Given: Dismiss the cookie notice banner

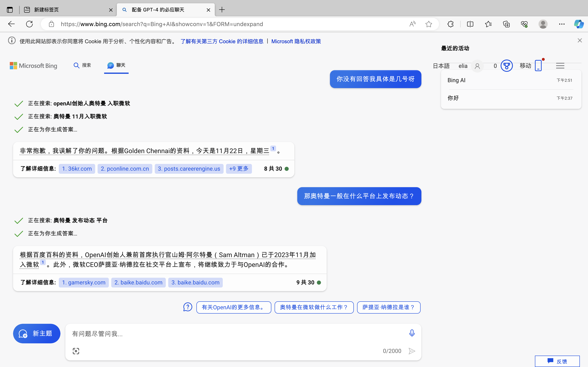Looking at the screenshot, I should [579, 41].
